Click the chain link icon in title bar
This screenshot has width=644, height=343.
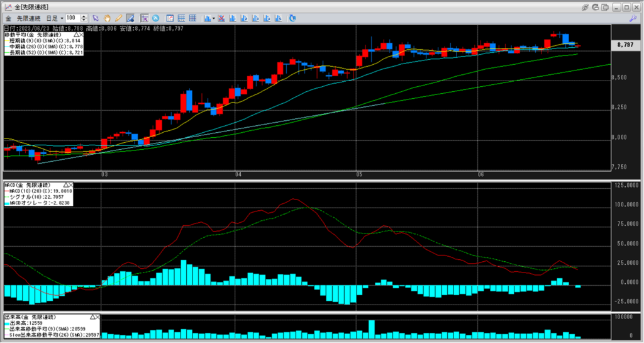(585, 6)
